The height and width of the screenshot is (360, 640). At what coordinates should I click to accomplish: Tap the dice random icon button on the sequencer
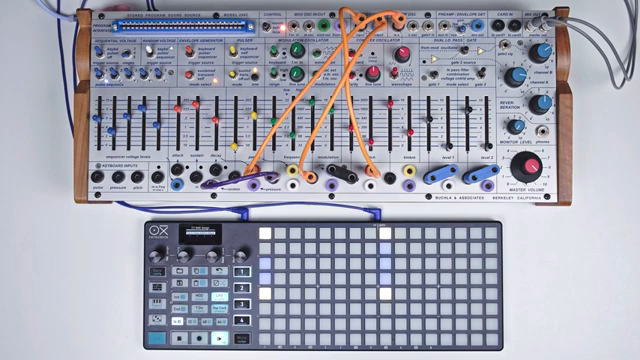(157, 319)
